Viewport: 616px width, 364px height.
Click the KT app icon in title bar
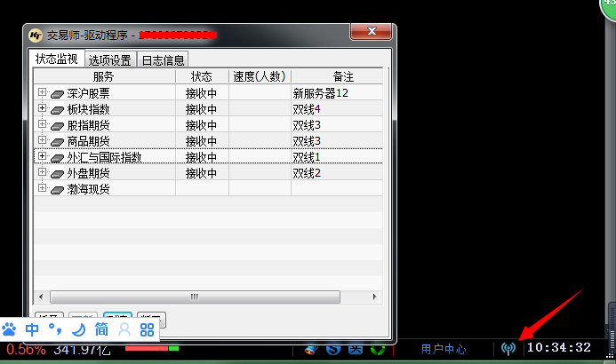pos(36,36)
